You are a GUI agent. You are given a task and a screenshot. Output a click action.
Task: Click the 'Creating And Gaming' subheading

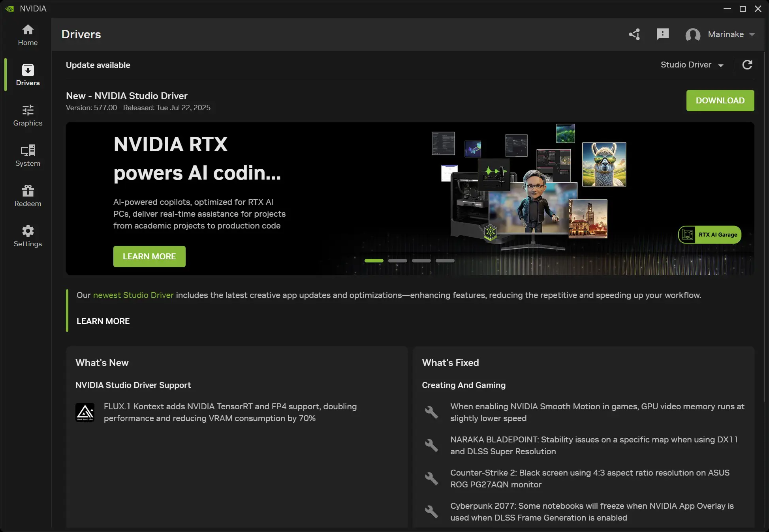464,385
